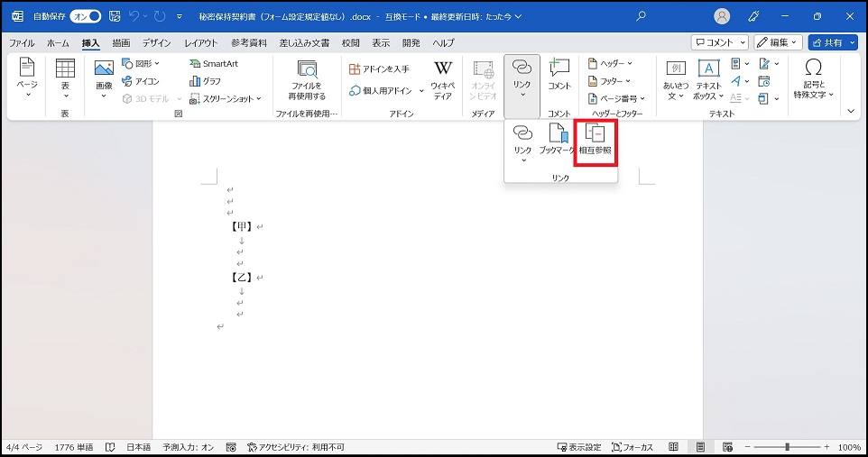Click page count 4/4 ページ in status bar
This screenshot has height=457, width=868.
[x=24, y=447]
